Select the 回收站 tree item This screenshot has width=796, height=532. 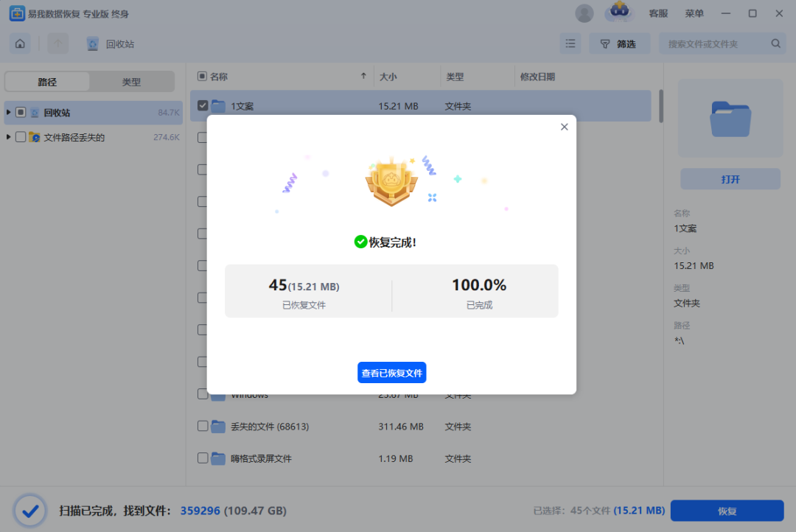point(94,112)
